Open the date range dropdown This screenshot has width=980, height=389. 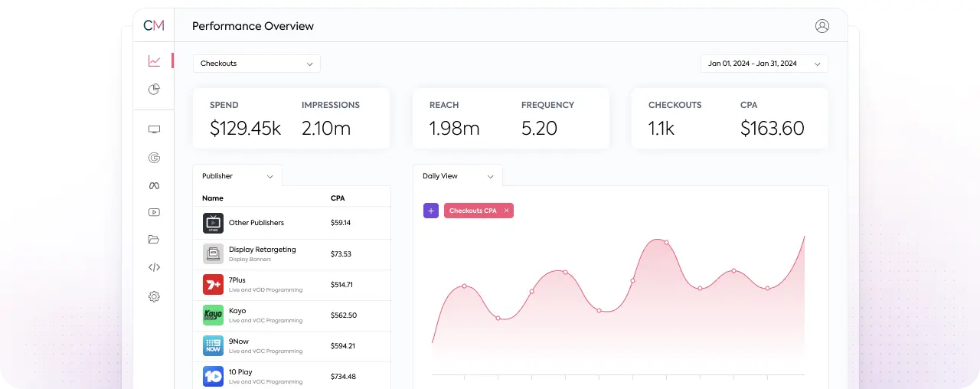pyautogui.click(x=764, y=64)
